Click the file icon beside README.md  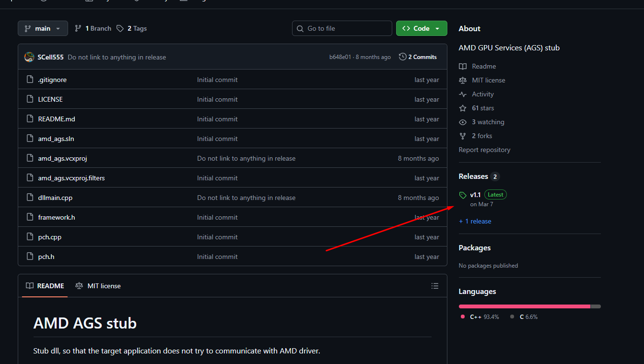[30, 119]
